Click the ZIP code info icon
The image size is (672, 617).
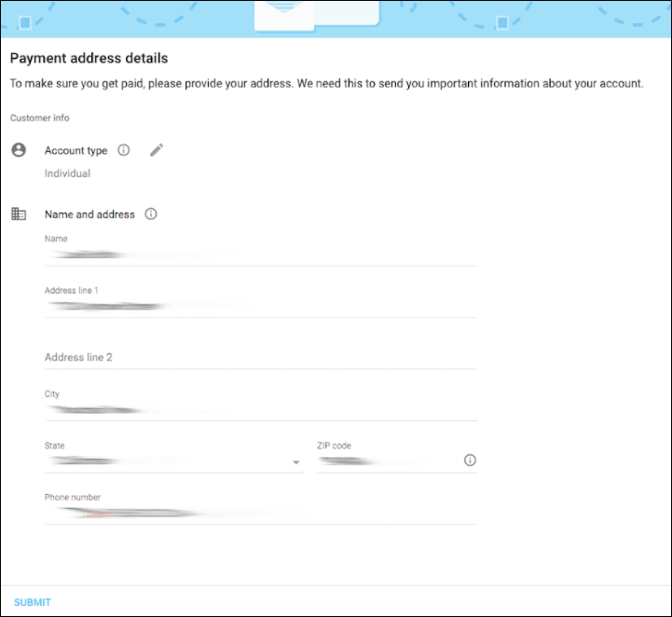coord(470,460)
